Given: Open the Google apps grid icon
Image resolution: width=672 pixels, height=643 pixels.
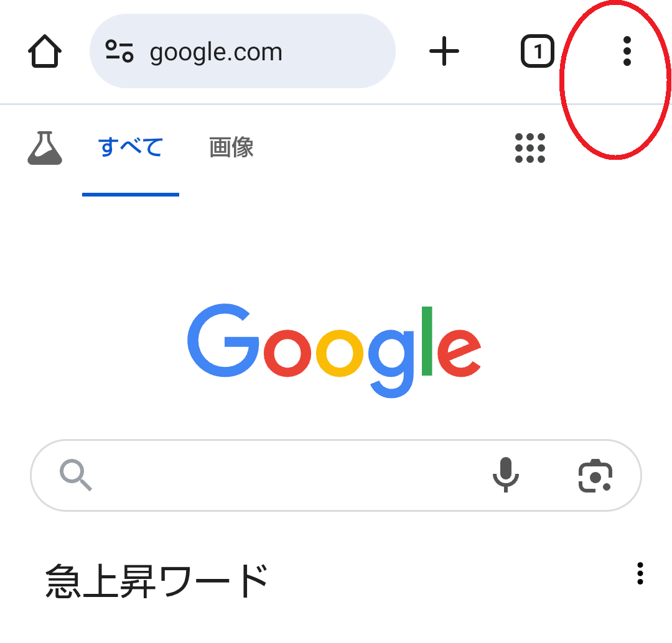Looking at the screenshot, I should coord(530,148).
